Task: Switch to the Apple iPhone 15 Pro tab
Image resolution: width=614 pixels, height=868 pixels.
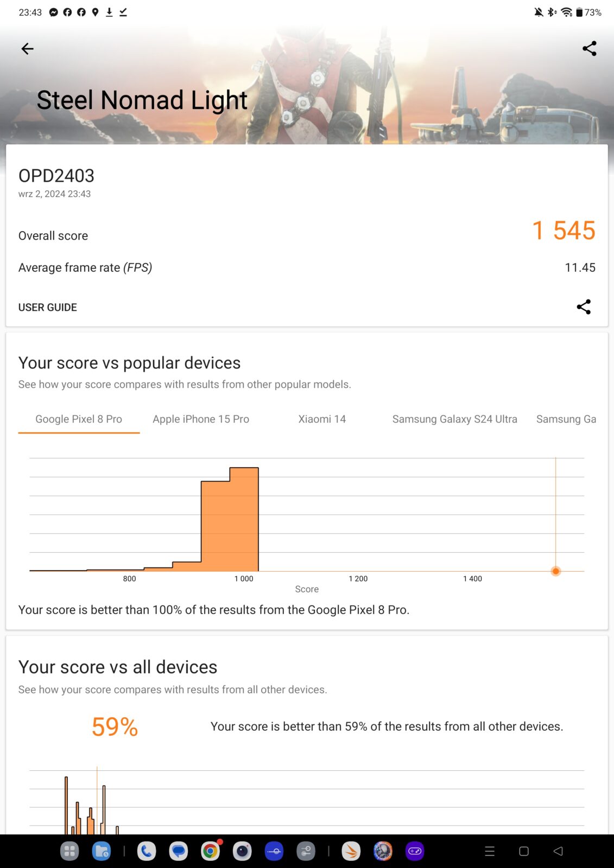Action: (201, 419)
